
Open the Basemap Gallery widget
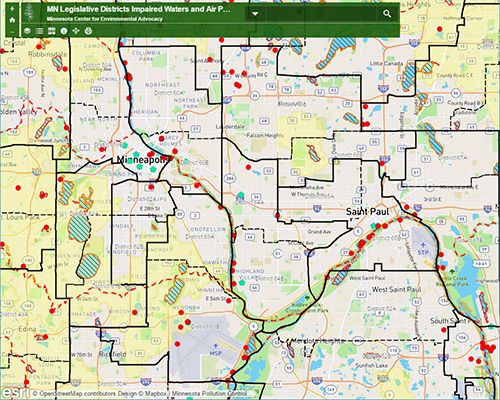tap(51, 31)
